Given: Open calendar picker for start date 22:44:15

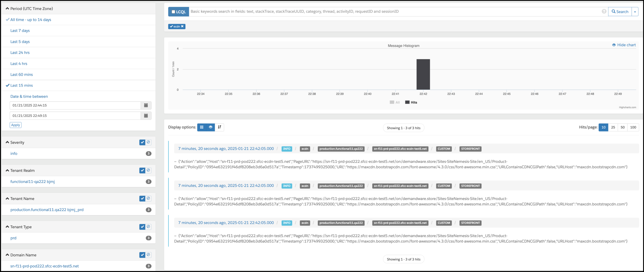Looking at the screenshot, I should 146,105.
